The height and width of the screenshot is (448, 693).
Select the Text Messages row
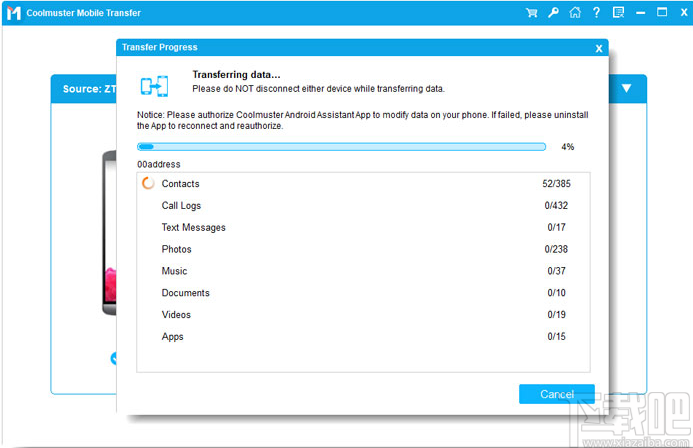pyautogui.click(x=362, y=228)
